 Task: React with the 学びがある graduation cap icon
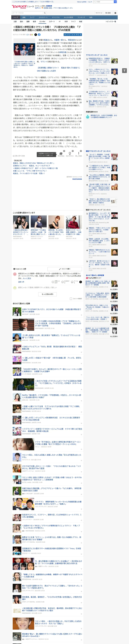click(61, 154)
